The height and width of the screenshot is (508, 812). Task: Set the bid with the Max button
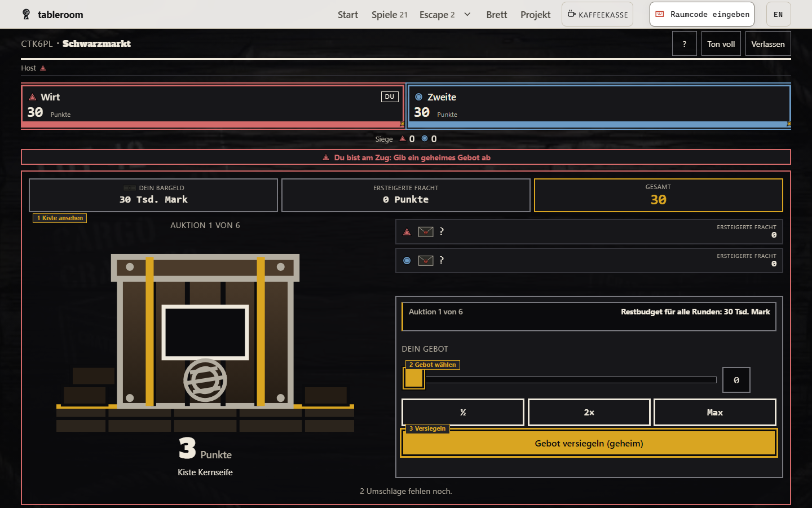(714, 413)
